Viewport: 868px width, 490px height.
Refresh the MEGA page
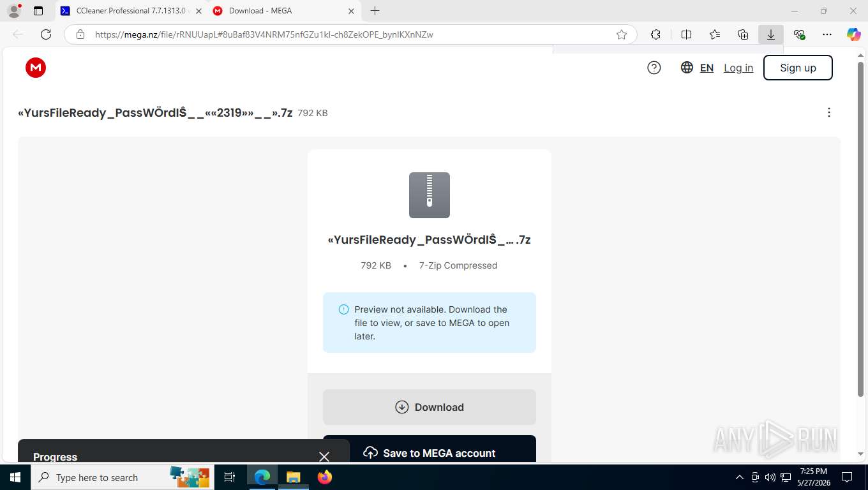tap(46, 34)
